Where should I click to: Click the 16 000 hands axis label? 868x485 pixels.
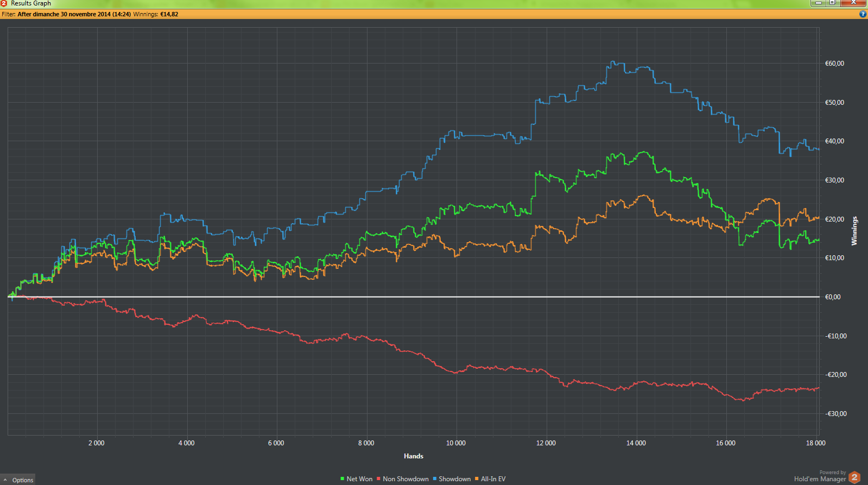pos(726,443)
